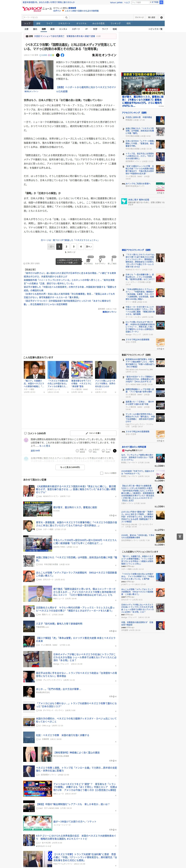This screenshot has width=186, height=868.
Task: Open マイページ link
Action: pyautogui.click(x=139, y=18)
